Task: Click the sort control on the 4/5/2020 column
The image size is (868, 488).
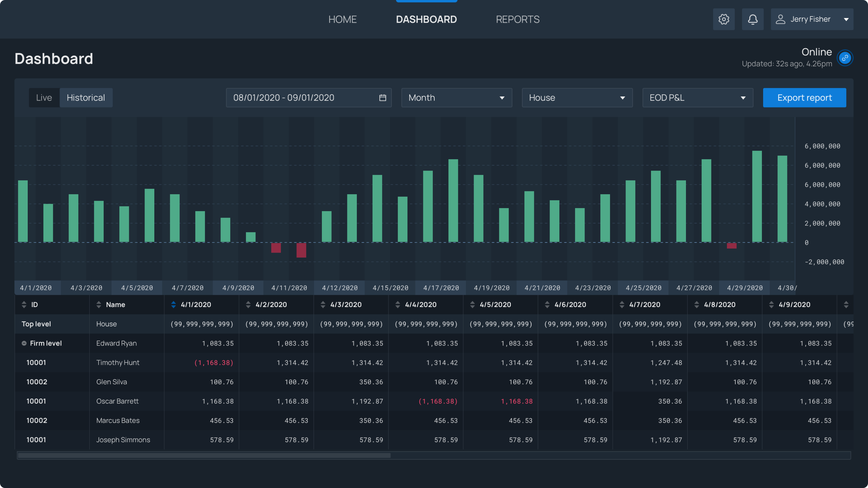Action: click(472, 304)
